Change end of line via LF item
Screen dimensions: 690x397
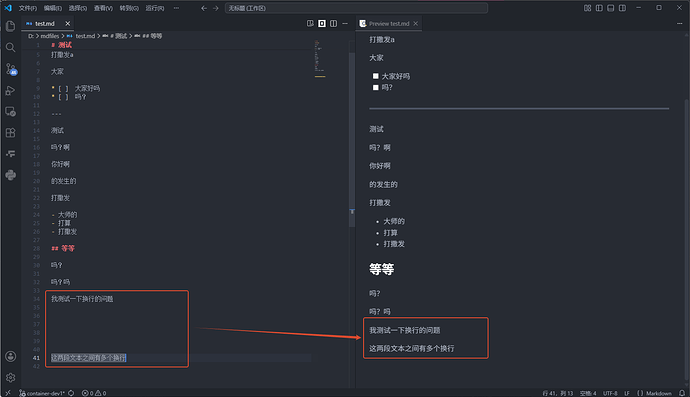click(x=627, y=393)
